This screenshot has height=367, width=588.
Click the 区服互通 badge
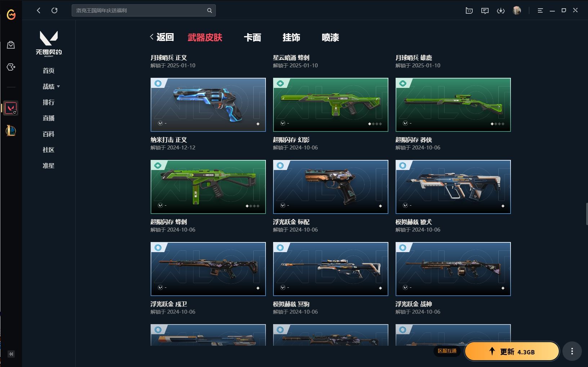click(x=447, y=351)
